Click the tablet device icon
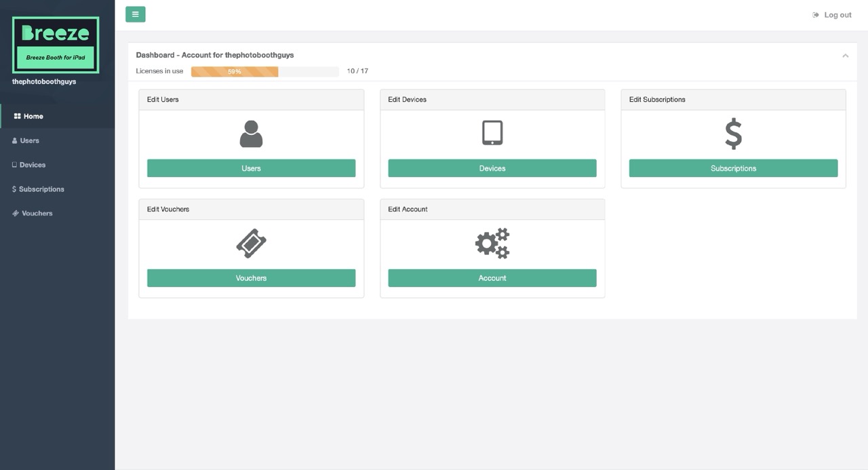 (x=492, y=133)
